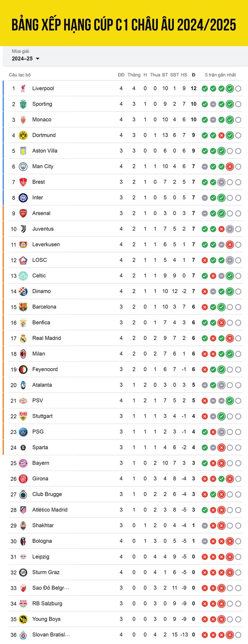Sort by the Thắng column header
The height and width of the screenshot is (644, 248).
coord(134,75)
